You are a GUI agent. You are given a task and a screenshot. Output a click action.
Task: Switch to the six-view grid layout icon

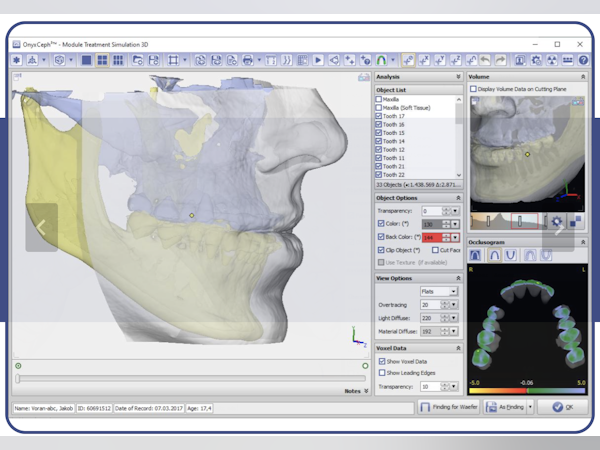[118, 60]
